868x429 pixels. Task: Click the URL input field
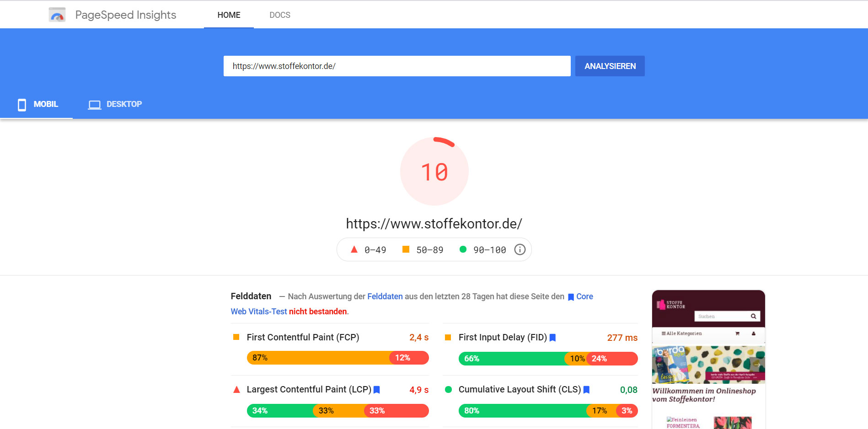(397, 66)
